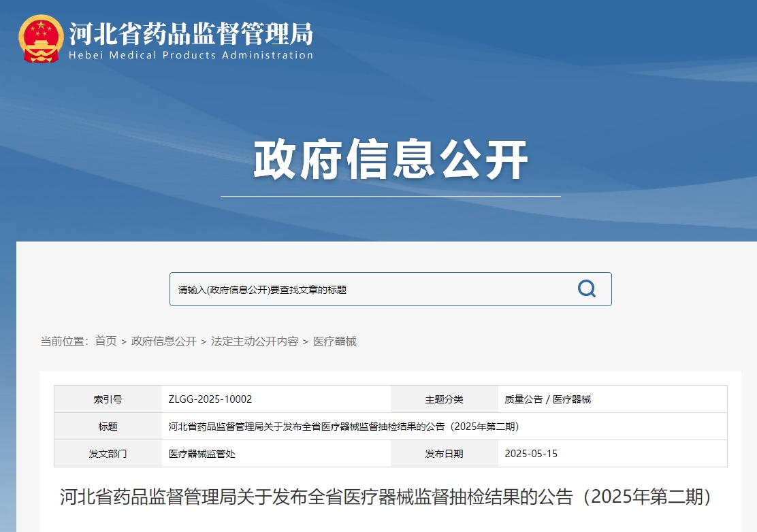The image size is (757, 532).
Task: Click the large article headline below the table
Action: [x=388, y=497]
